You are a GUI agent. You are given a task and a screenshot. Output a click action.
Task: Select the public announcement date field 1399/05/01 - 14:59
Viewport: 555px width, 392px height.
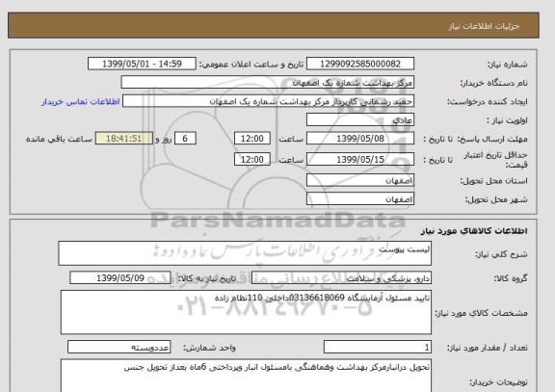[x=142, y=64]
